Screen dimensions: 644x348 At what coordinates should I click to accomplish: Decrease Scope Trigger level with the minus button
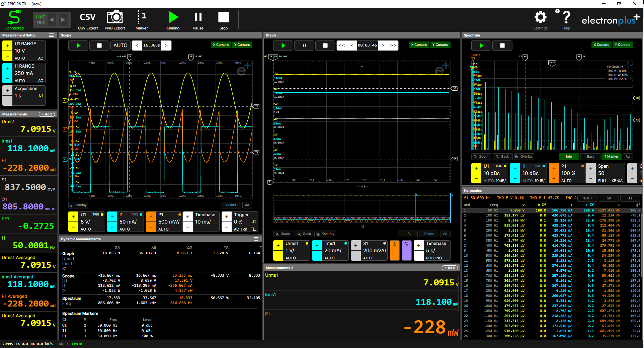pyautogui.click(x=227, y=227)
